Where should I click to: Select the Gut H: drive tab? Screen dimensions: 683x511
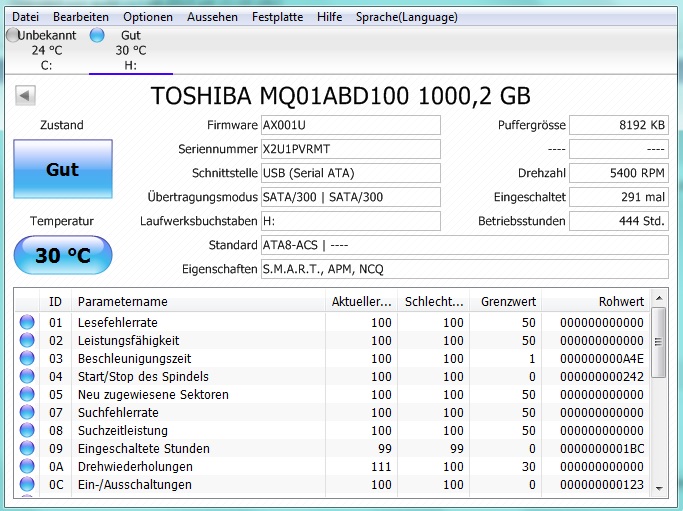(x=131, y=50)
